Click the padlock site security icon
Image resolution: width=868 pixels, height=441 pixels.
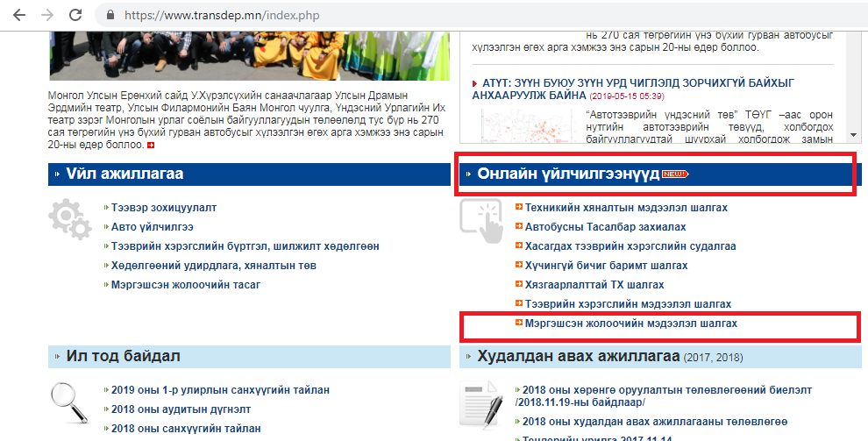110,15
